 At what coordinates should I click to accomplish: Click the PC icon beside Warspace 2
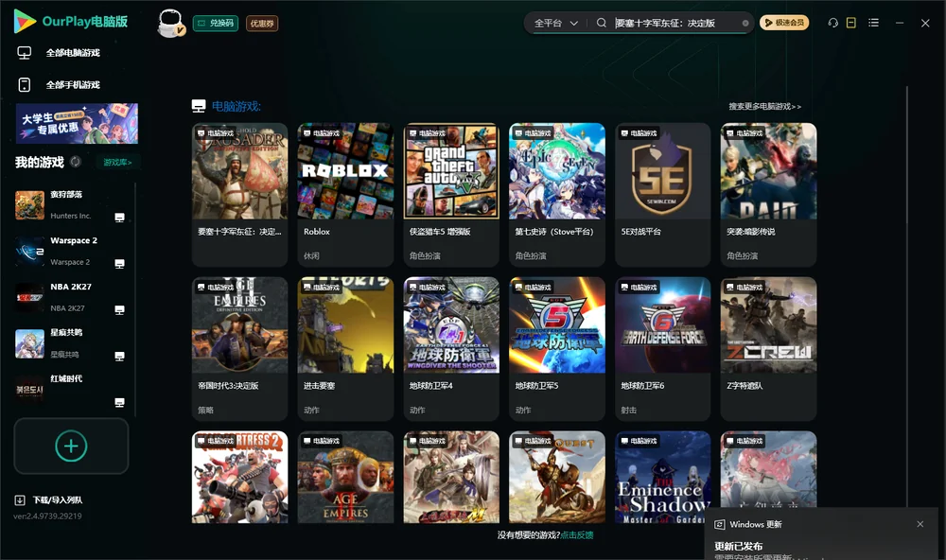tap(119, 264)
